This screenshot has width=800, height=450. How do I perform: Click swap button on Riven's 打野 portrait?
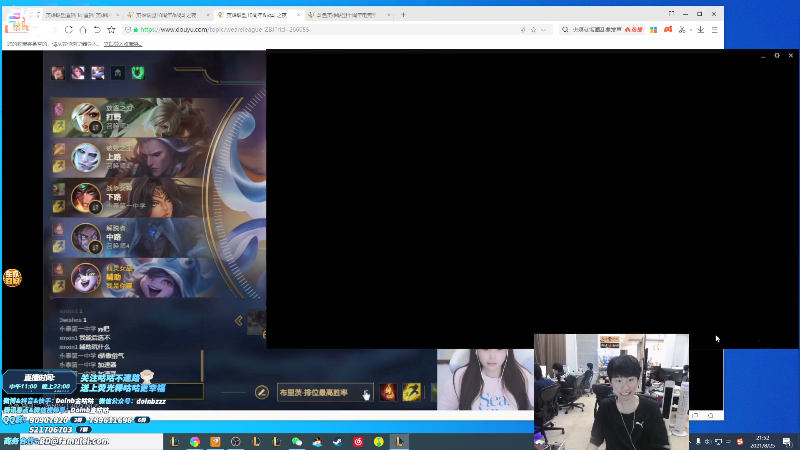tap(95, 128)
